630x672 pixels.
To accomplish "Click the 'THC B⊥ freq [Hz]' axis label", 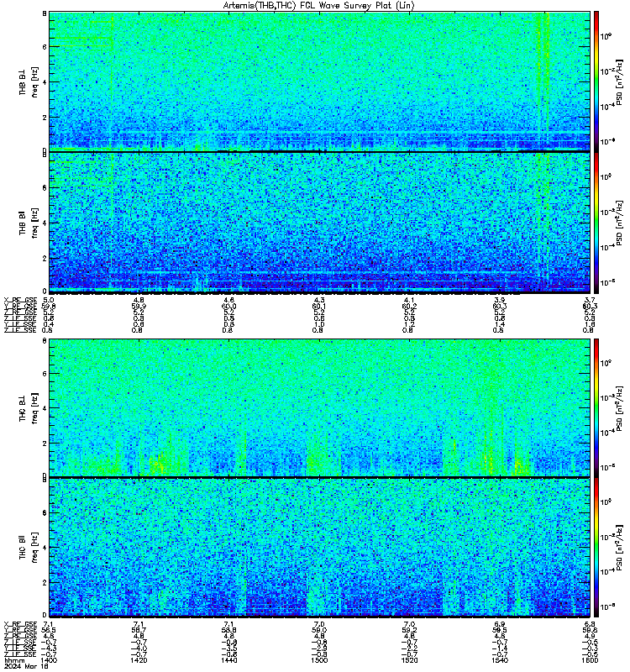I will 29,408.
